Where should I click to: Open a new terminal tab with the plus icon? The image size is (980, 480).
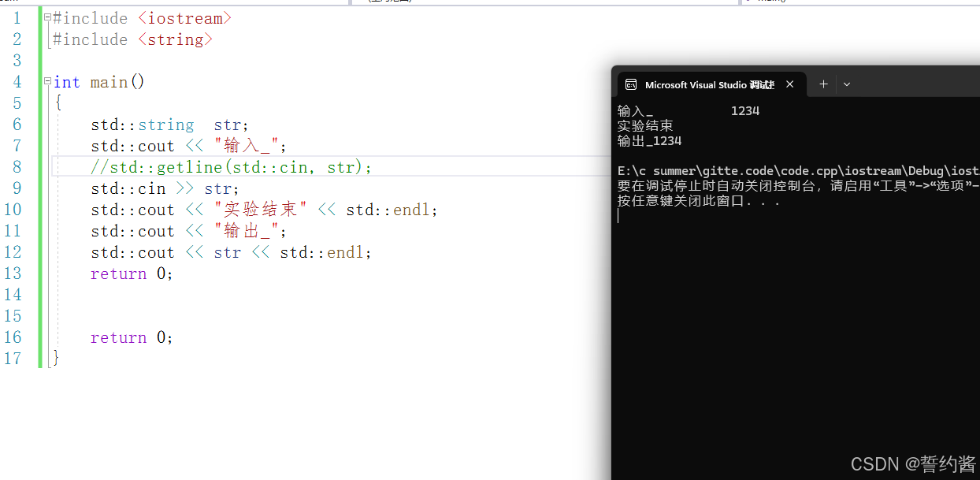(822, 84)
